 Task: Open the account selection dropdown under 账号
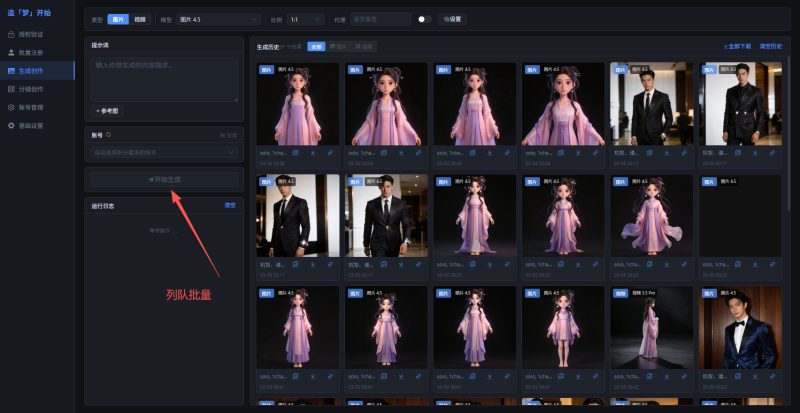[x=164, y=152]
